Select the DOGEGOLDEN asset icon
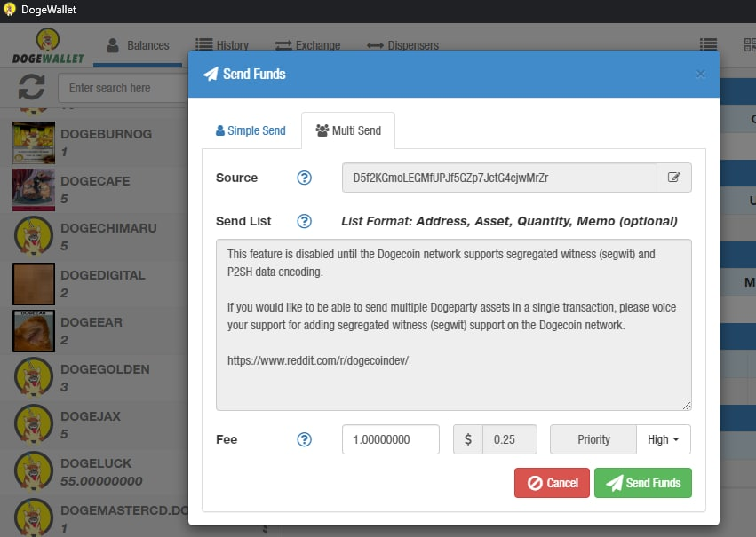 click(34, 377)
